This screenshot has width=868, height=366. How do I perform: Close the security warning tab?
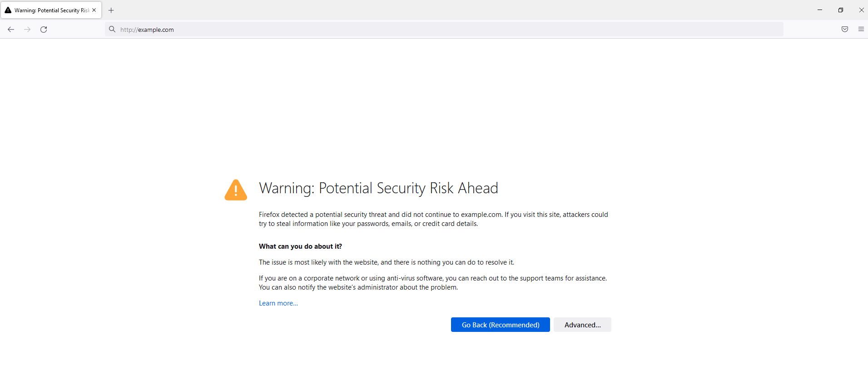(x=94, y=10)
